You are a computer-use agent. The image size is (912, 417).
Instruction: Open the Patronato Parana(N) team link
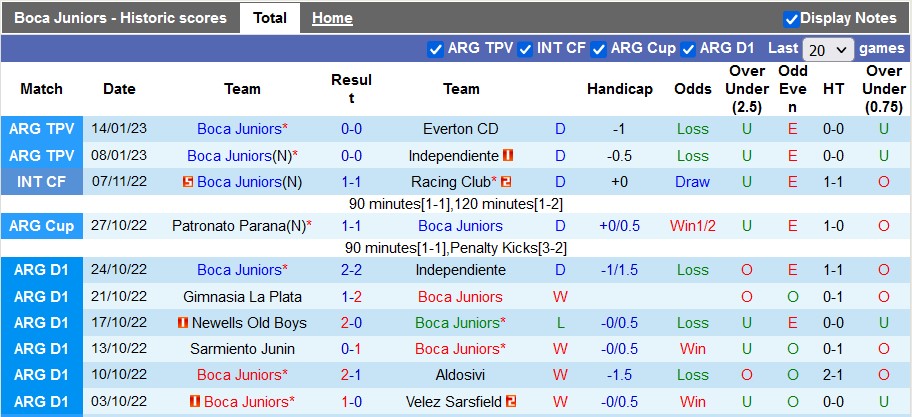tap(238, 226)
